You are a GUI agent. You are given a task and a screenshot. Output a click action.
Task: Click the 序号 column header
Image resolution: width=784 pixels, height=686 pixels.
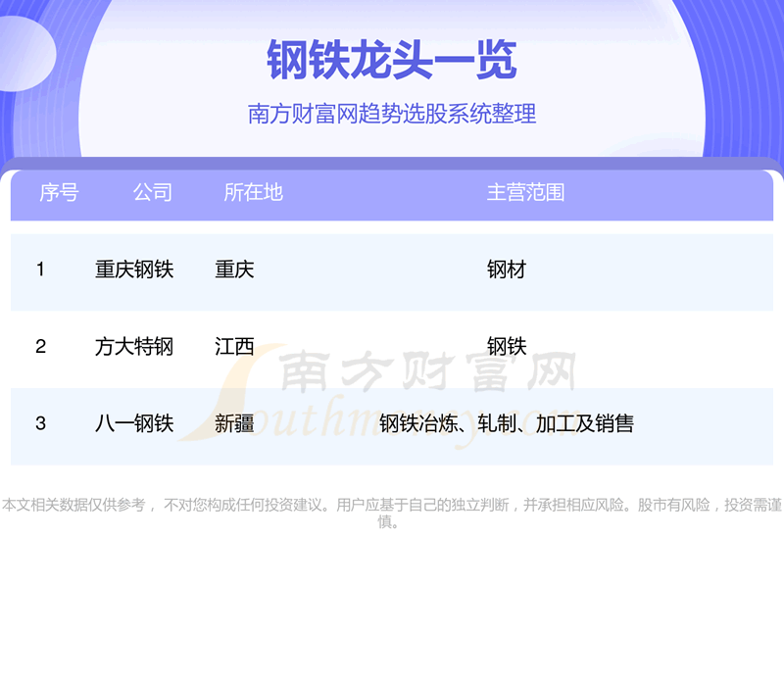click(x=59, y=192)
